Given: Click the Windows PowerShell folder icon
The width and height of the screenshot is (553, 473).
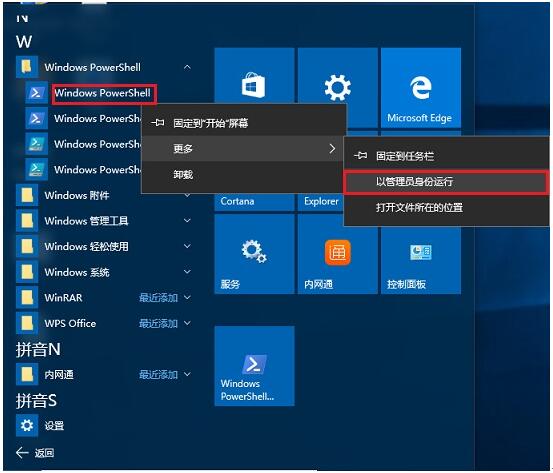Looking at the screenshot, I should [x=27, y=67].
